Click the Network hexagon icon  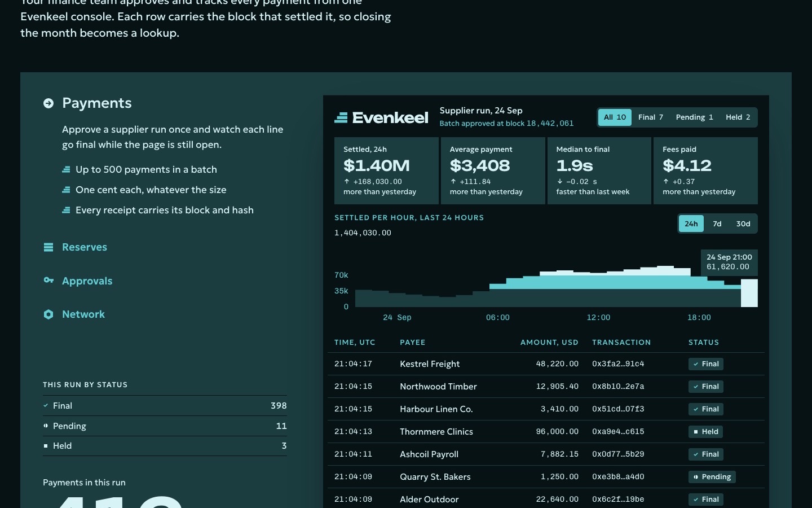tap(48, 314)
